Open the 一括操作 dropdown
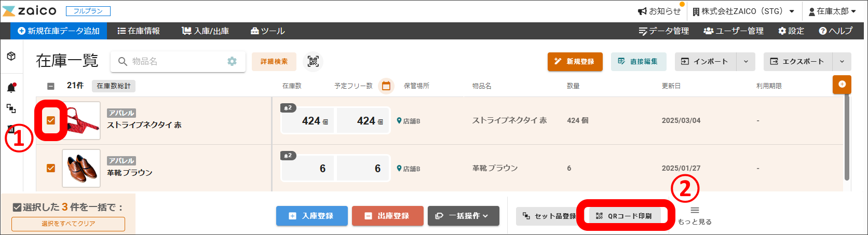The image size is (868, 235). click(463, 216)
